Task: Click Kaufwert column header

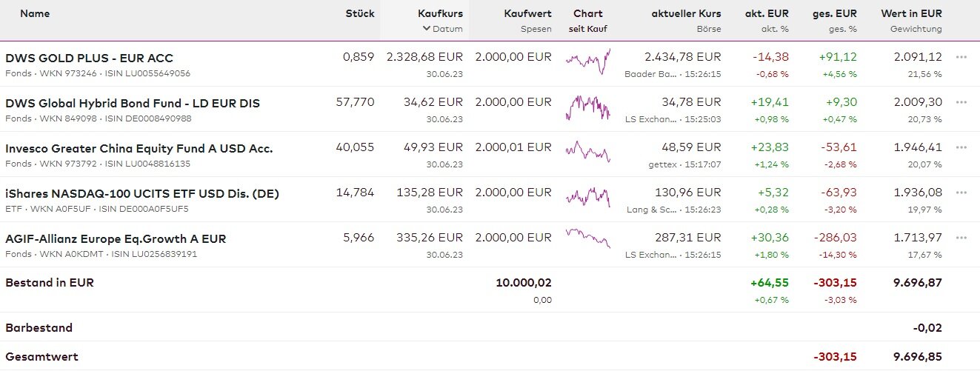Action: (527, 13)
